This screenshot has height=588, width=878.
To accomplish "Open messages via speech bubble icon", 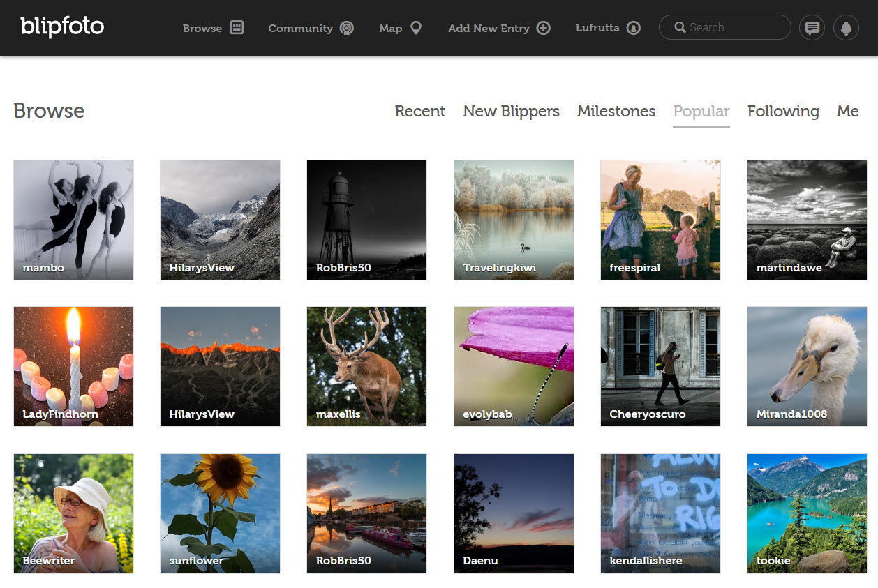I will 812,28.
